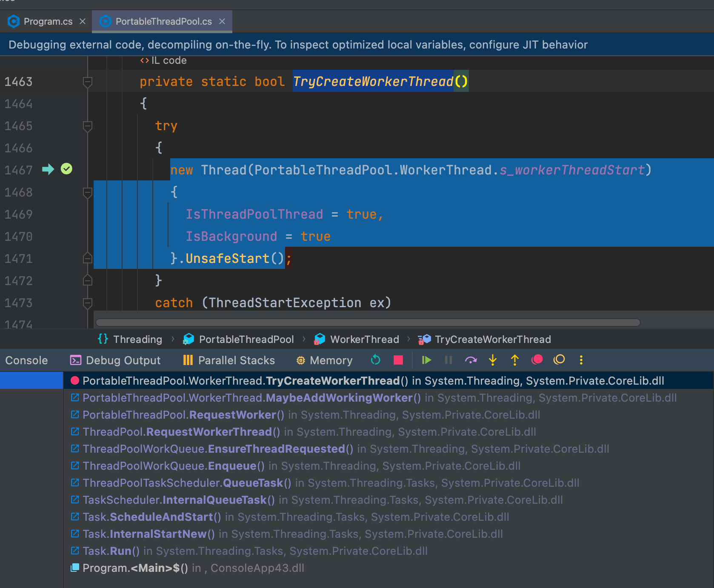Click the red breakpoint dot on top frame
Viewport: 714px width, 588px height.
tap(75, 380)
